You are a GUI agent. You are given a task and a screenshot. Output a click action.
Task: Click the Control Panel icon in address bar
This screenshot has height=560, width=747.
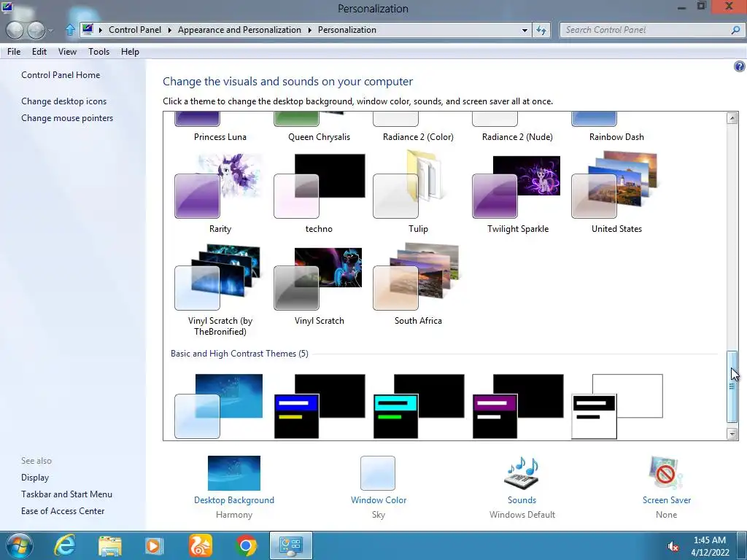(88, 29)
